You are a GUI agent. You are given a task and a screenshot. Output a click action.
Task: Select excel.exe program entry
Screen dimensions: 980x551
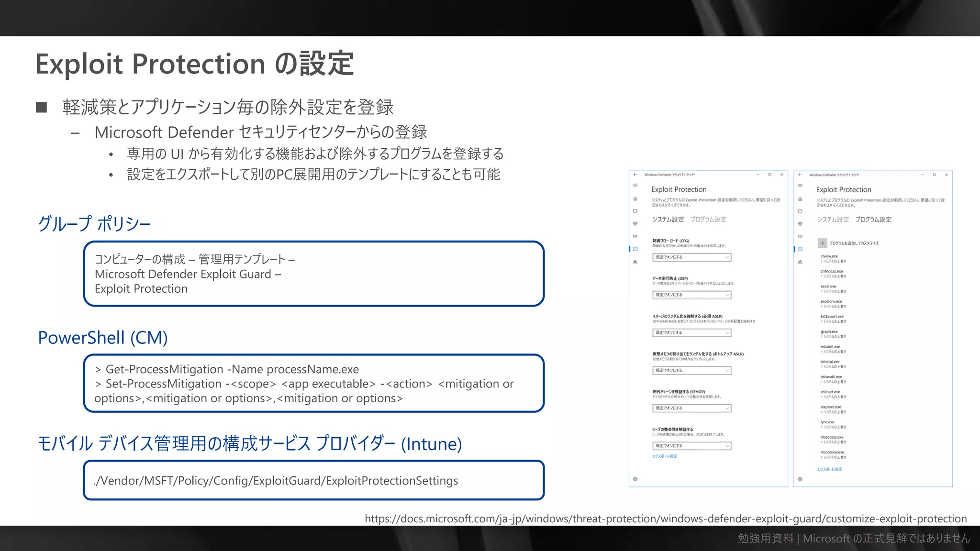coord(833,289)
